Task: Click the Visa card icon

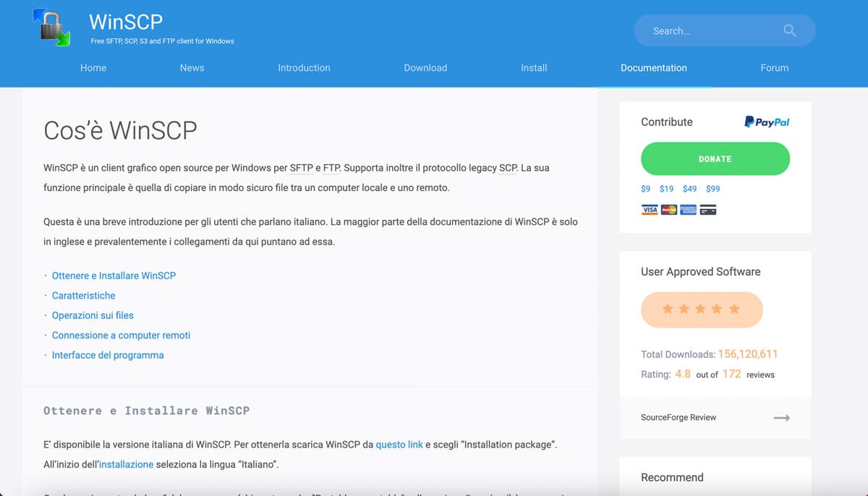Action: pos(649,210)
